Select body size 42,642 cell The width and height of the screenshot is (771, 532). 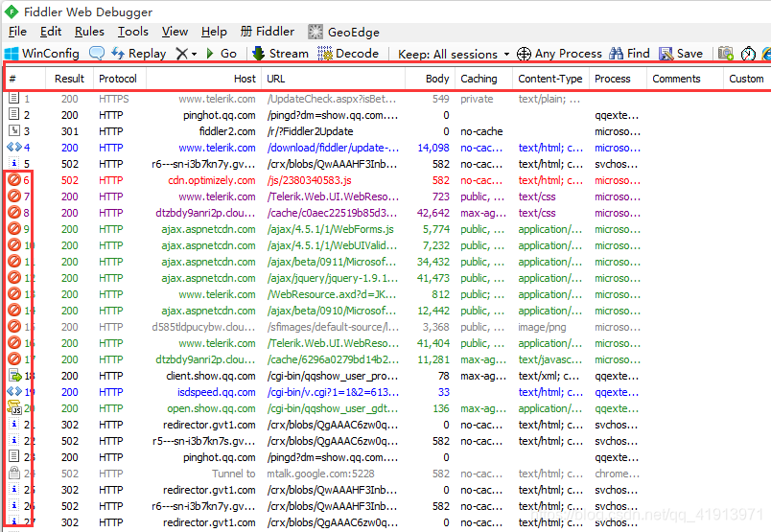point(433,213)
